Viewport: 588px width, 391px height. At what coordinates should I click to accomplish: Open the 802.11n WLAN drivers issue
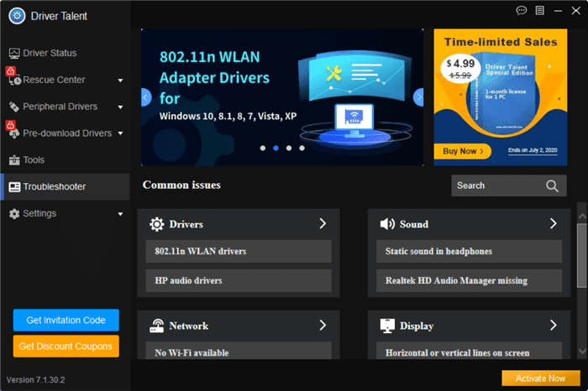[x=239, y=252]
